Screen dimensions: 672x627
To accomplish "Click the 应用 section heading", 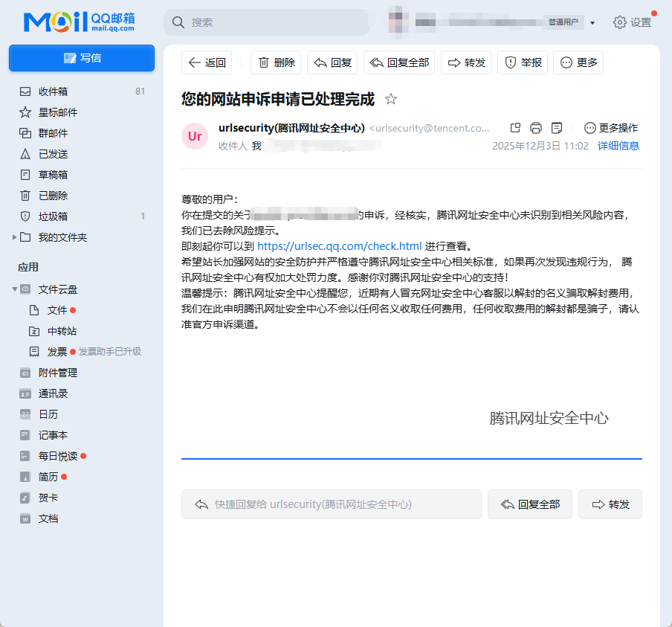I will tap(28, 267).
